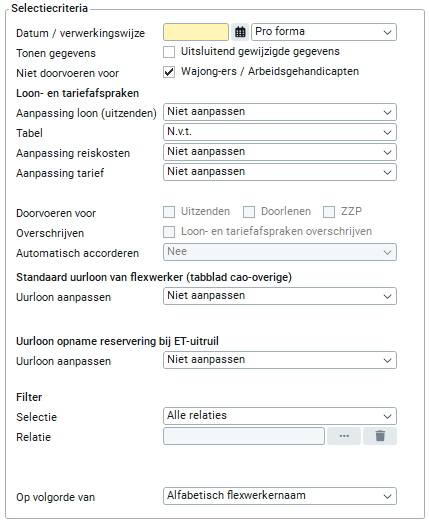
Task: Open the 'Pro forma' verwerkingswijze dropdown
Action: (324, 32)
